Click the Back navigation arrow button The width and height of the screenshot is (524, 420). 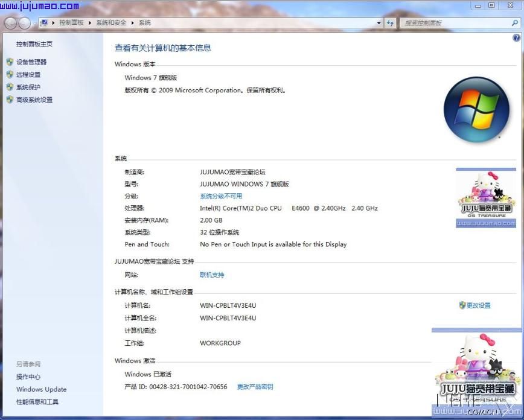pos(10,23)
